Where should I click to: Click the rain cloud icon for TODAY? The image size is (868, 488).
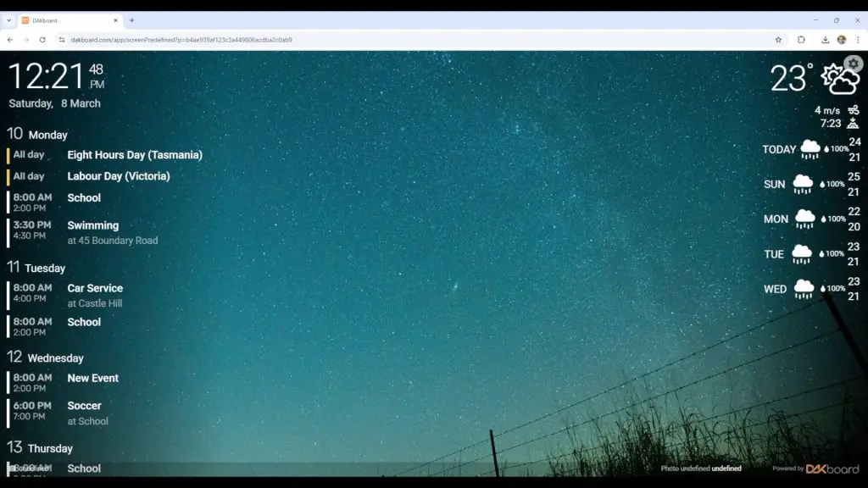tap(810, 149)
